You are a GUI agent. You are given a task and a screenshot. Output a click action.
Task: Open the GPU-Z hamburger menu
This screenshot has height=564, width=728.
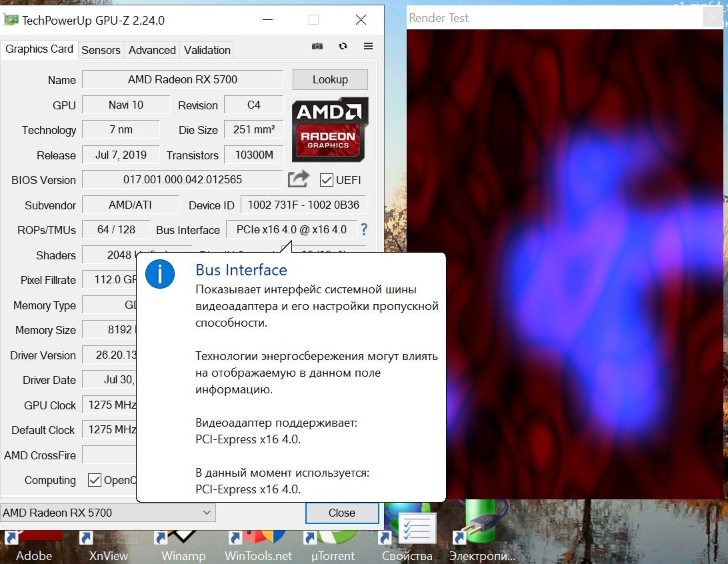368,46
